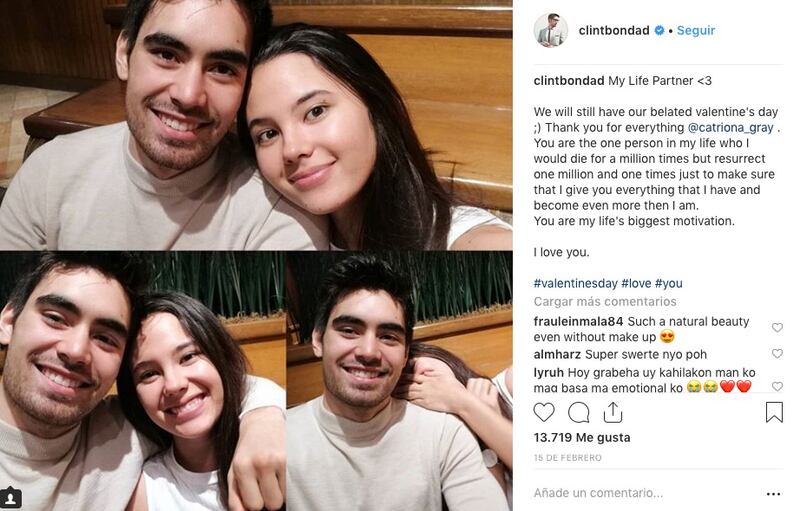
Task: View the 13.719 Me gusta likes list
Action: [x=582, y=438]
